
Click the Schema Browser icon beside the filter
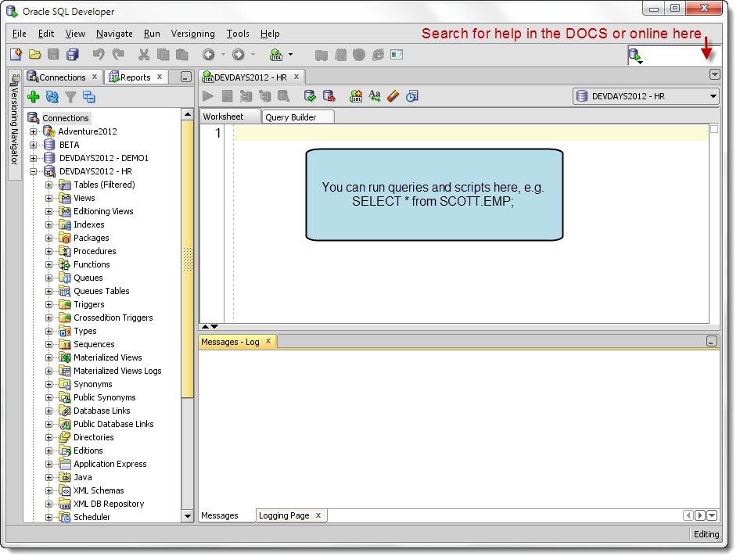(88, 97)
